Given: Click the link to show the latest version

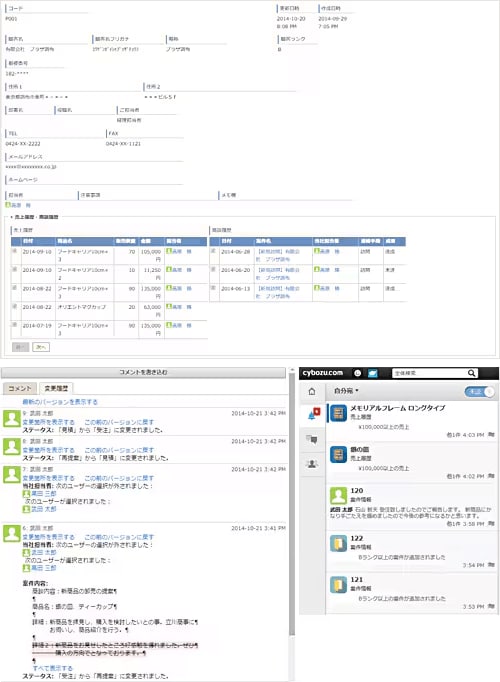Looking at the screenshot, I should coord(60,402).
